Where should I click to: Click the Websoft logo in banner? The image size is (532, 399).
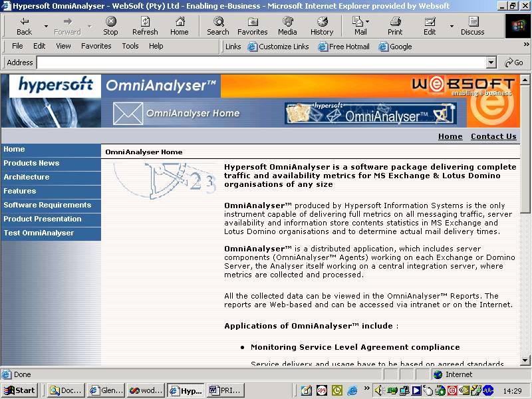click(464, 86)
